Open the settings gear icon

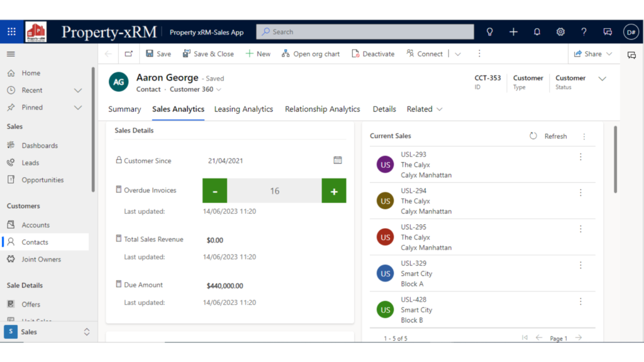click(560, 31)
